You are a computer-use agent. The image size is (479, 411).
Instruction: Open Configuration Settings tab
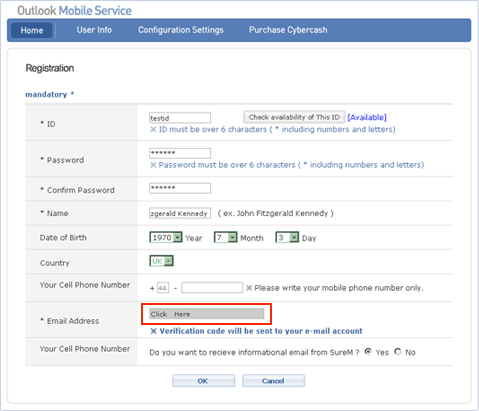181,30
